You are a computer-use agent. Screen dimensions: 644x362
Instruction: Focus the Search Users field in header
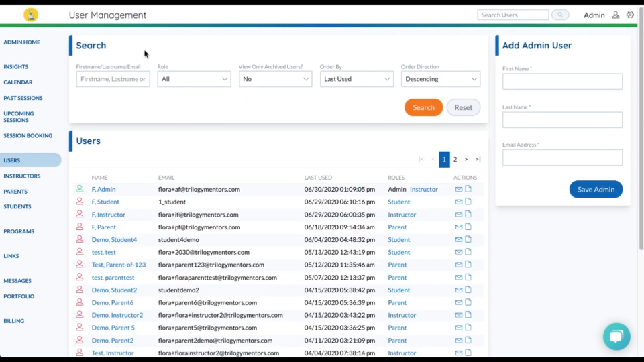coord(513,15)
